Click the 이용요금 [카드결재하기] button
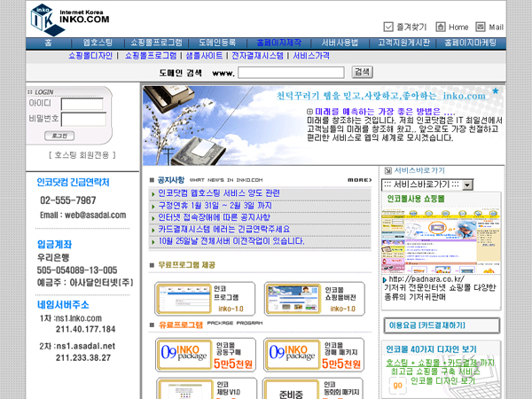The width and height of the screenshot is (532, 399). coord(442,325)
